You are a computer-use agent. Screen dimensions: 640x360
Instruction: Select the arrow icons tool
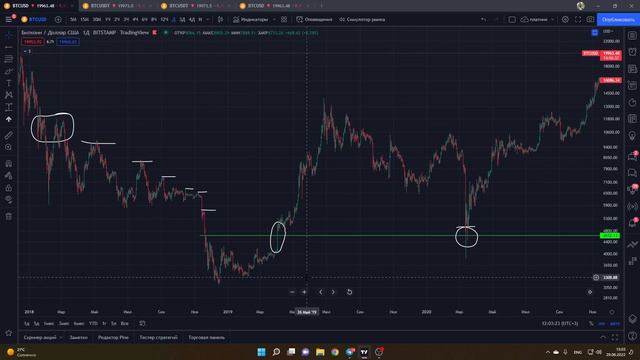point(9,119)
